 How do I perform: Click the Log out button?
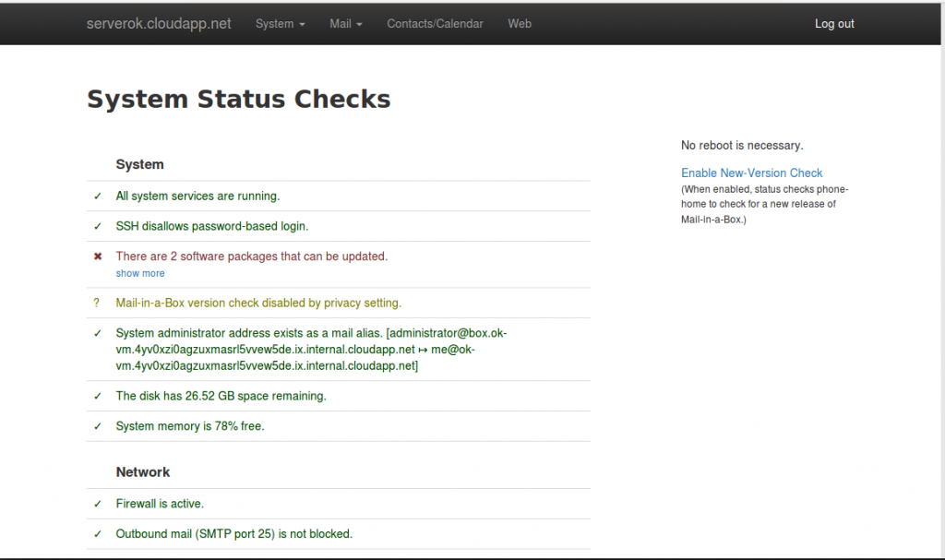click(x=833, y=24)
